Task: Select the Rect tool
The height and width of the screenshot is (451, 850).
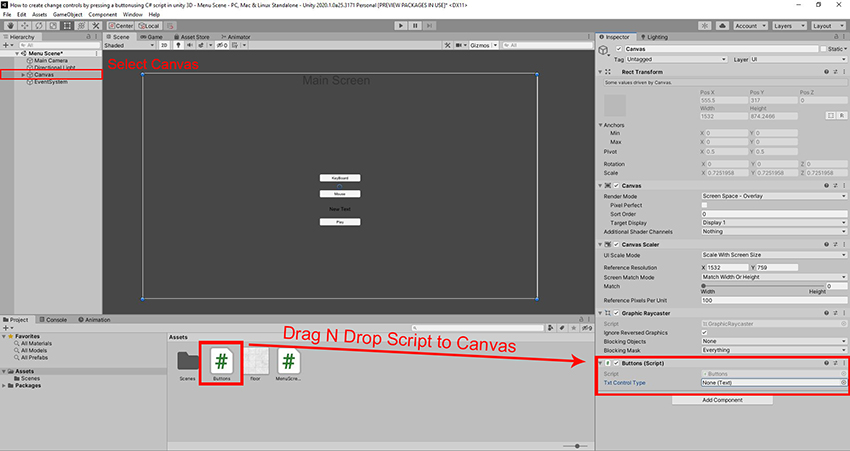Action: 67,25
